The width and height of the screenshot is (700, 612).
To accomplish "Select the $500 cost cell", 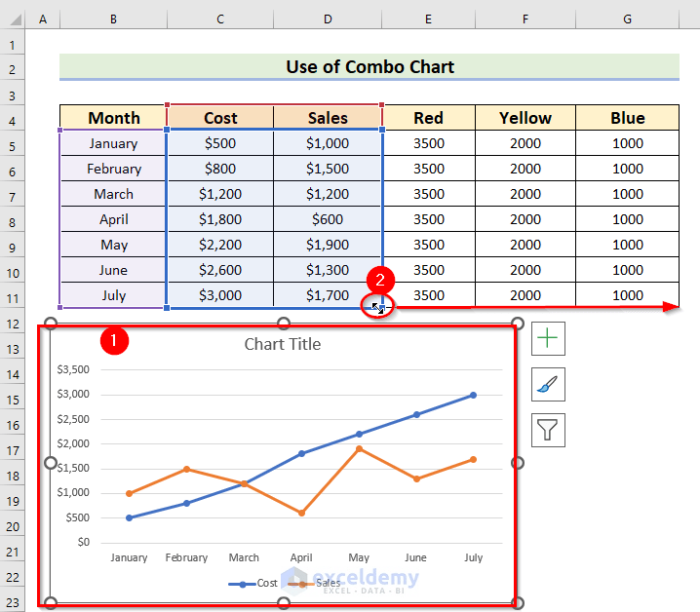I will click(220, 143).
